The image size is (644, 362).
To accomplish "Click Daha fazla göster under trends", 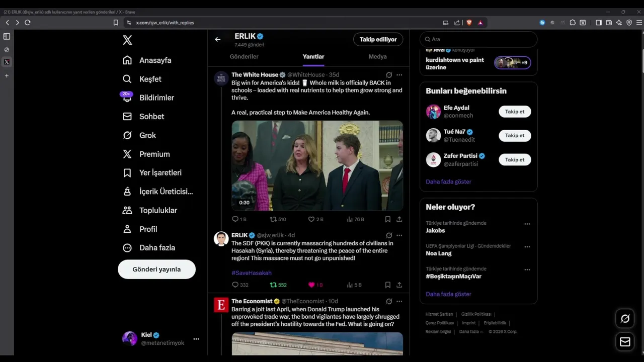I will pos(448,294).
